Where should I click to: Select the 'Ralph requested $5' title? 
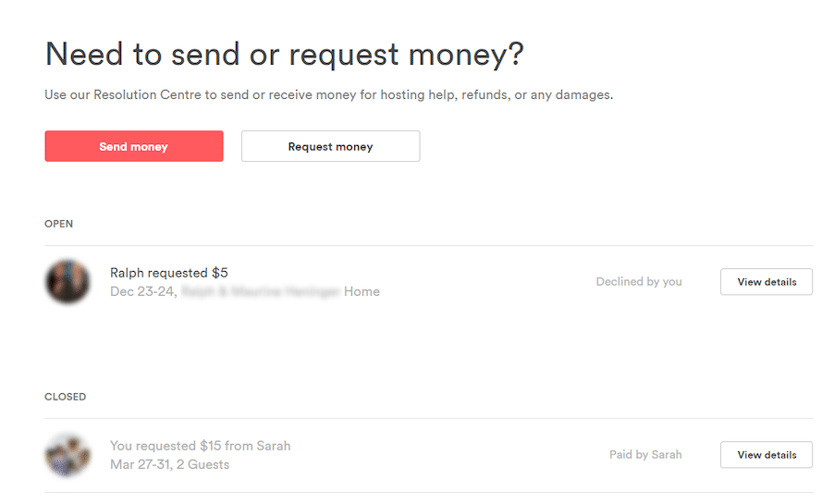pos(169,273)
